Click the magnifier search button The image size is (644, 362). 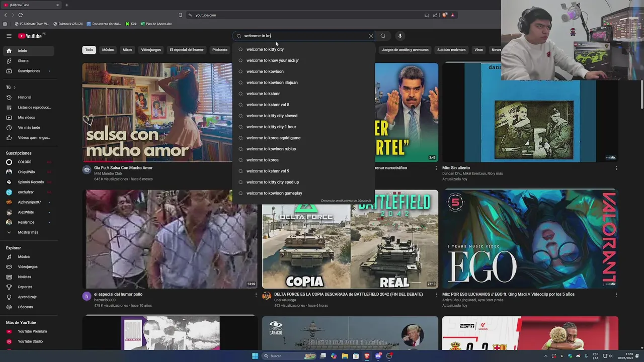(x=383, y=36)
